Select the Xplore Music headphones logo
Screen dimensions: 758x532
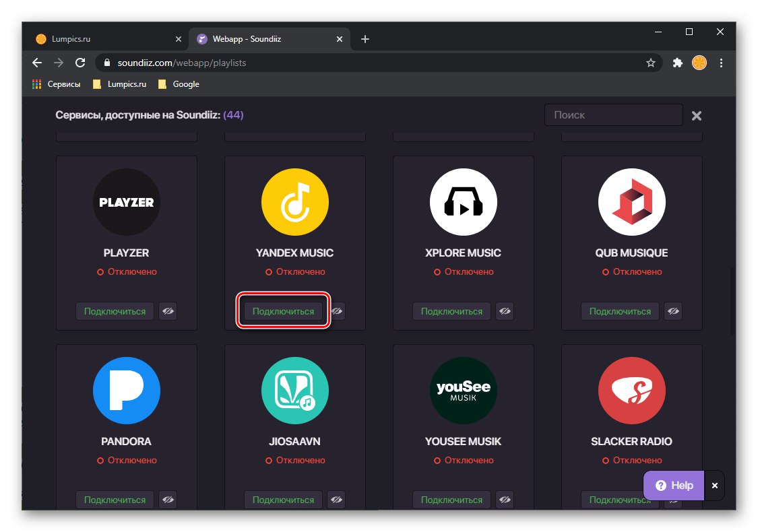coord(463,201)
